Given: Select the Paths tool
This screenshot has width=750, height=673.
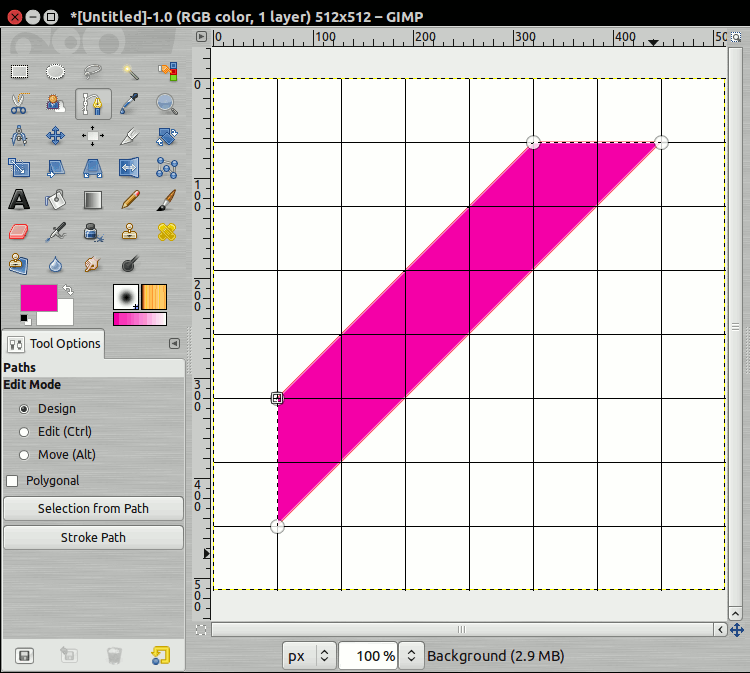Looking at the screenshot, I should coord(93,104).
